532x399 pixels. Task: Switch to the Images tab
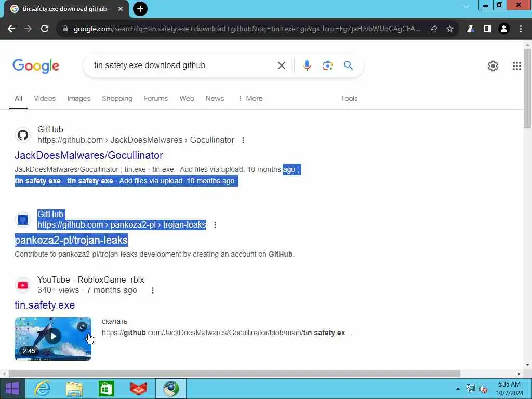point(79,98)
